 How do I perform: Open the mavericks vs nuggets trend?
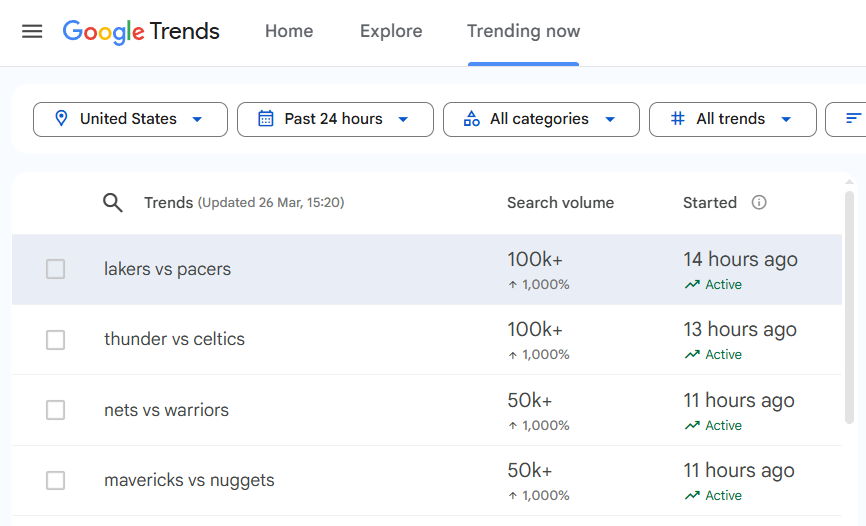(x=189, y=480)
